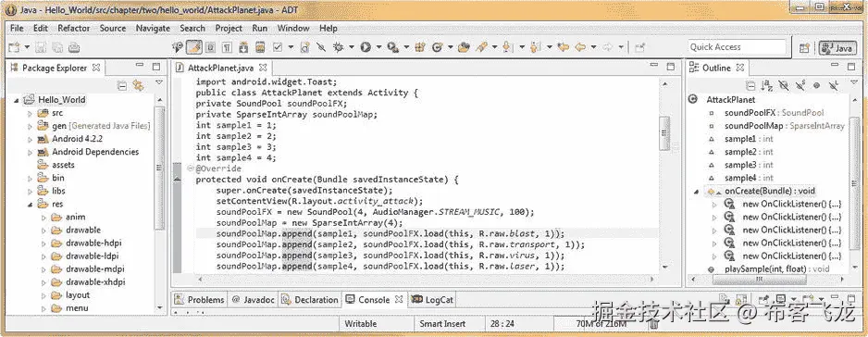868x337 pixels.
Task: Collapse the res folder
Action: coord(30,205)
